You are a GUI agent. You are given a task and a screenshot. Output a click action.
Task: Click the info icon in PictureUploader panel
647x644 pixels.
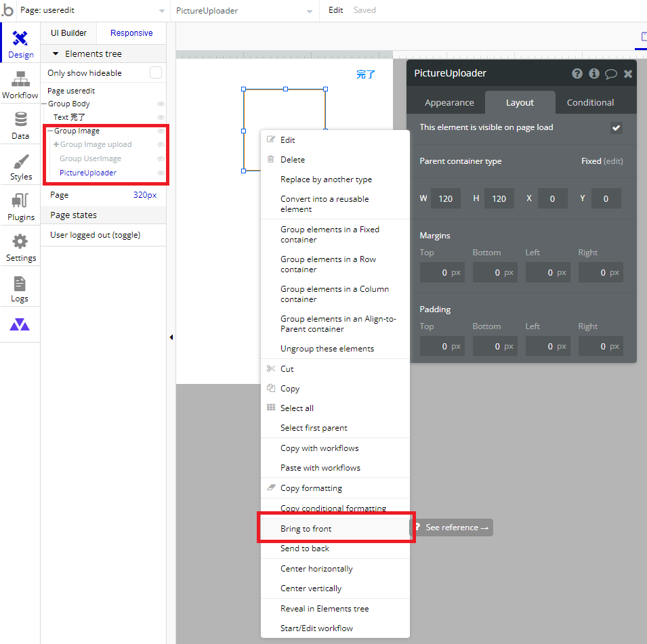click(593, 73)
